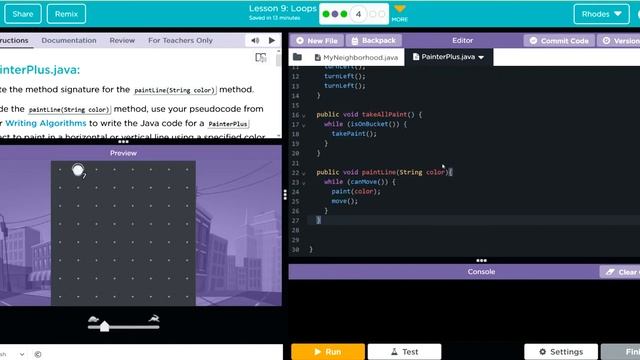Click the rabbit fast speed icon
640x360 pixels.
154,318
